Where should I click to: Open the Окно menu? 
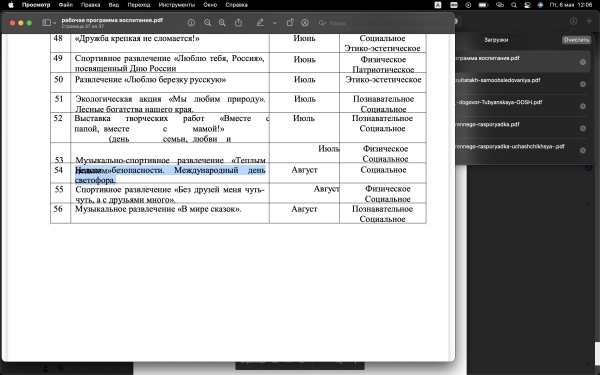click(x=210, y=5)
